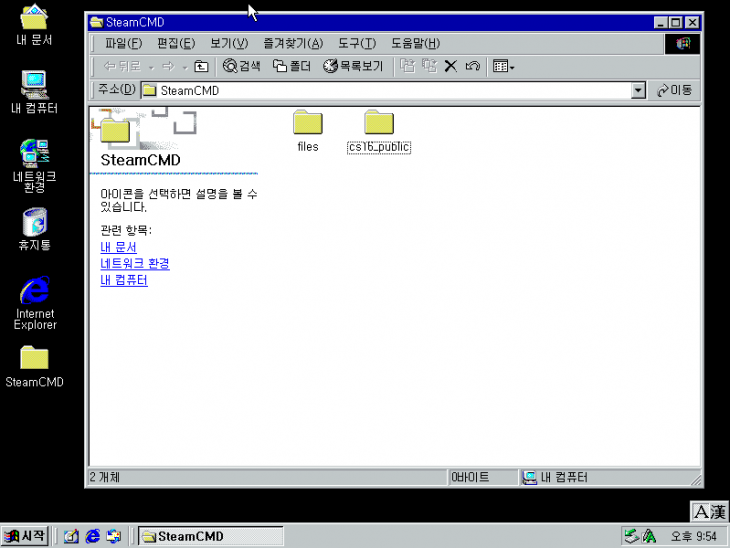Open the Forward history dropdown arrow
This screenshot has width=730, height=548.
pos(185,67)
